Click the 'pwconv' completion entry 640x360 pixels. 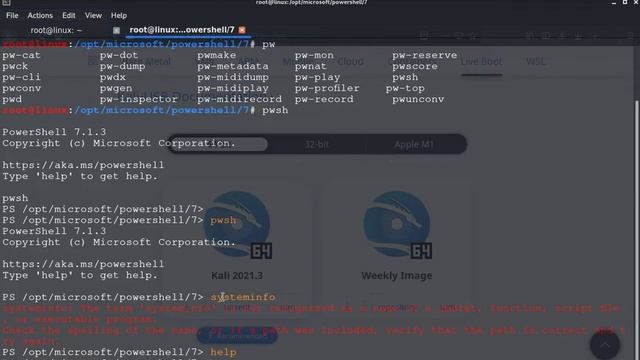point(22,88)
